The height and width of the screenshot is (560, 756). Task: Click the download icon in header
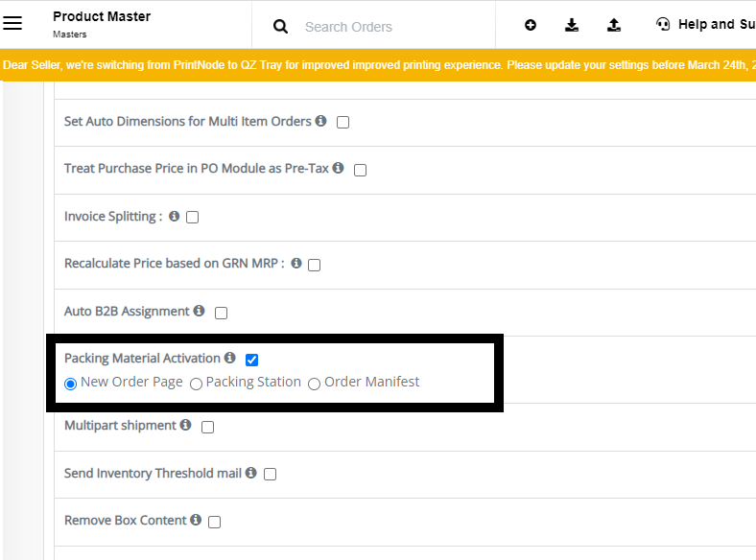[x=572, y=25]
